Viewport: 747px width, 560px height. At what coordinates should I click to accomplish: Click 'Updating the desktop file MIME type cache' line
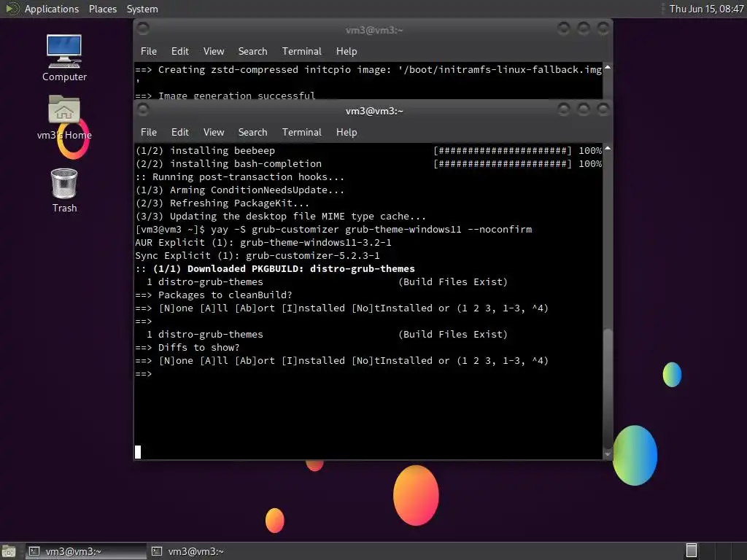(281, 216)
